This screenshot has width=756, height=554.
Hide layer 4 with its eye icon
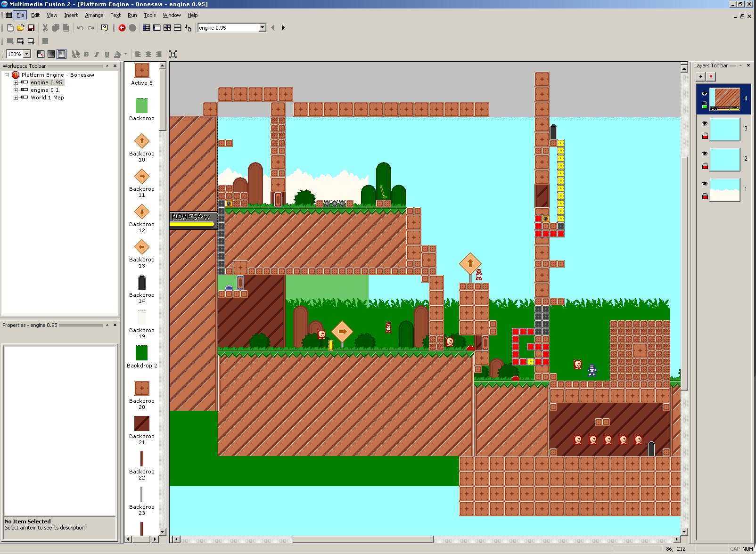pyautogui.click(x=705, y=93)
